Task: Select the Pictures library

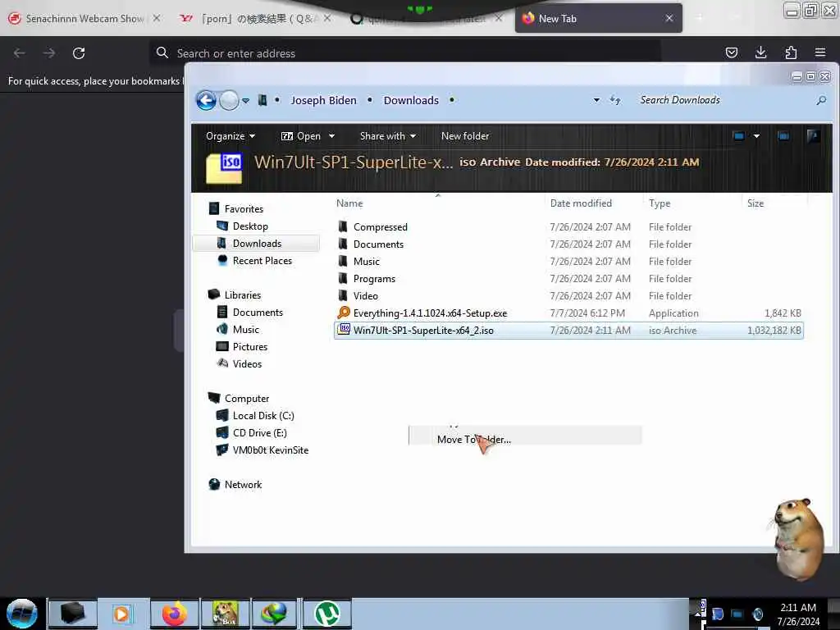Action: (249, 347)
